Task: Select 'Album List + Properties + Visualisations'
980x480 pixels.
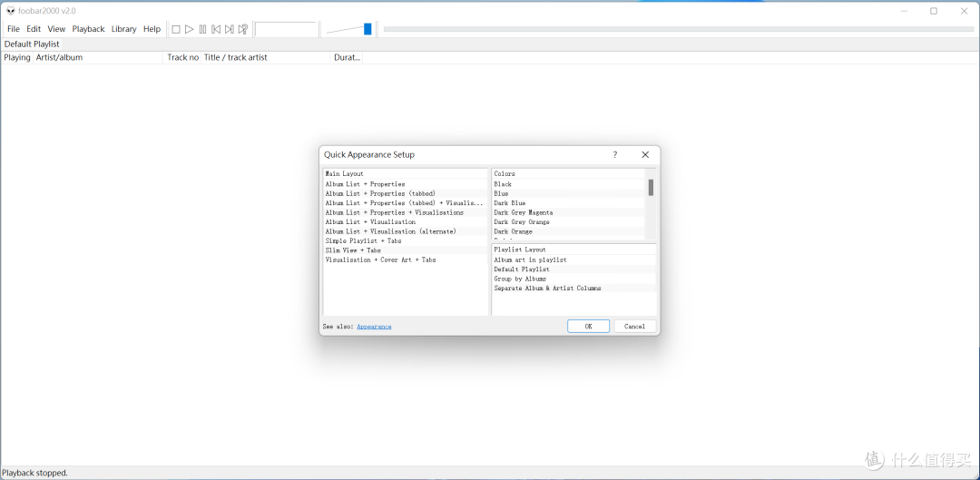Action: (x=405, y=212)
